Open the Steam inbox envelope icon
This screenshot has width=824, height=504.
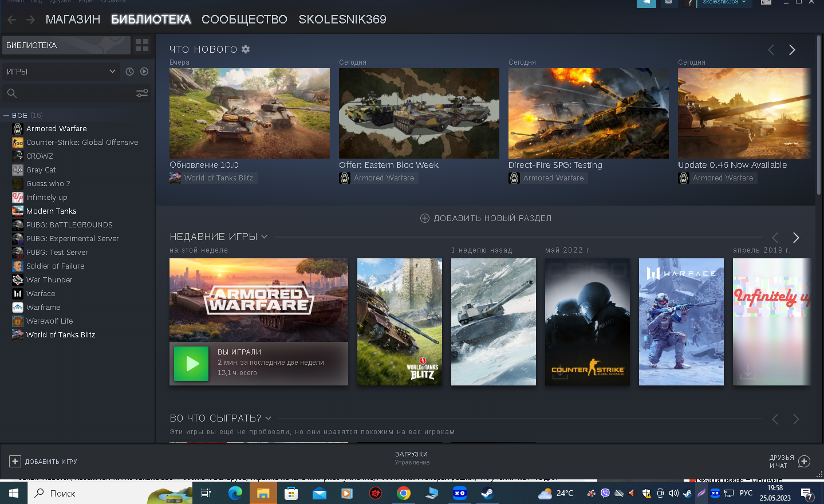point(668,3)
